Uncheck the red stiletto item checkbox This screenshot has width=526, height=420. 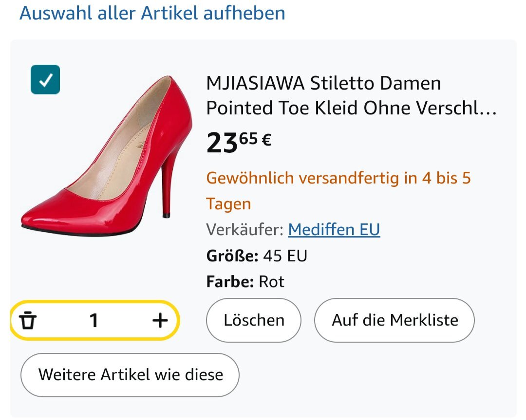tap(45, 80)
